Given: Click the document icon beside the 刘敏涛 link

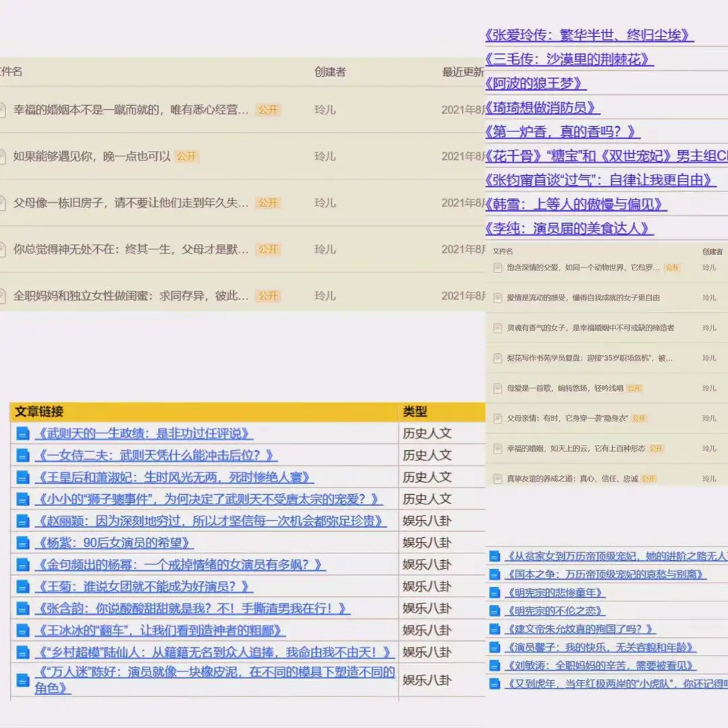Looking at the screenshot, I should [495, 665].
